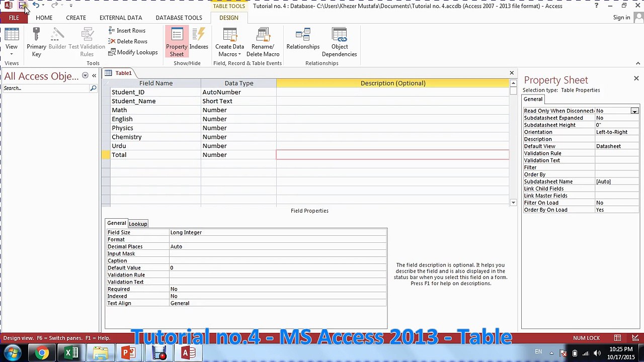644x362 pixels.
Task: Click the Required property value No
Action: coord(278,289)
